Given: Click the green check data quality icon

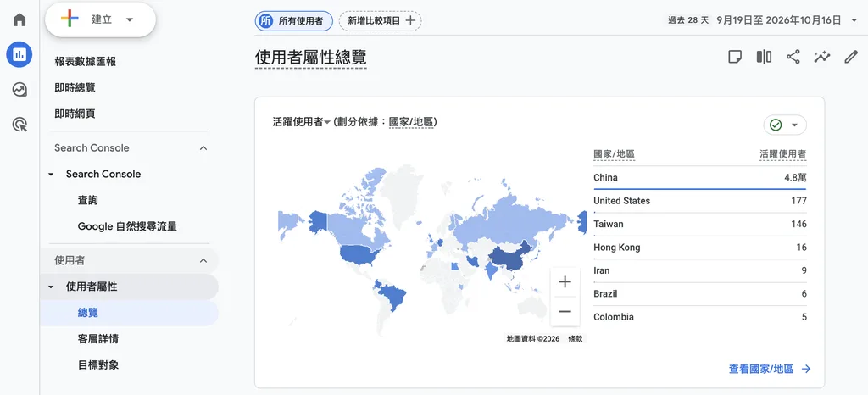Looking at the screenshot, I should point(776,125).
